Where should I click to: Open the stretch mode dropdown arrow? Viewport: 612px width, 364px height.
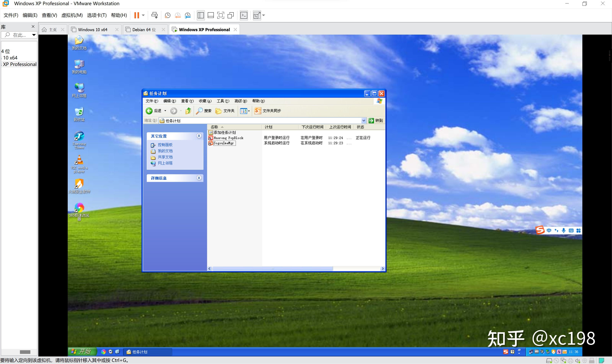pos(264,15)
